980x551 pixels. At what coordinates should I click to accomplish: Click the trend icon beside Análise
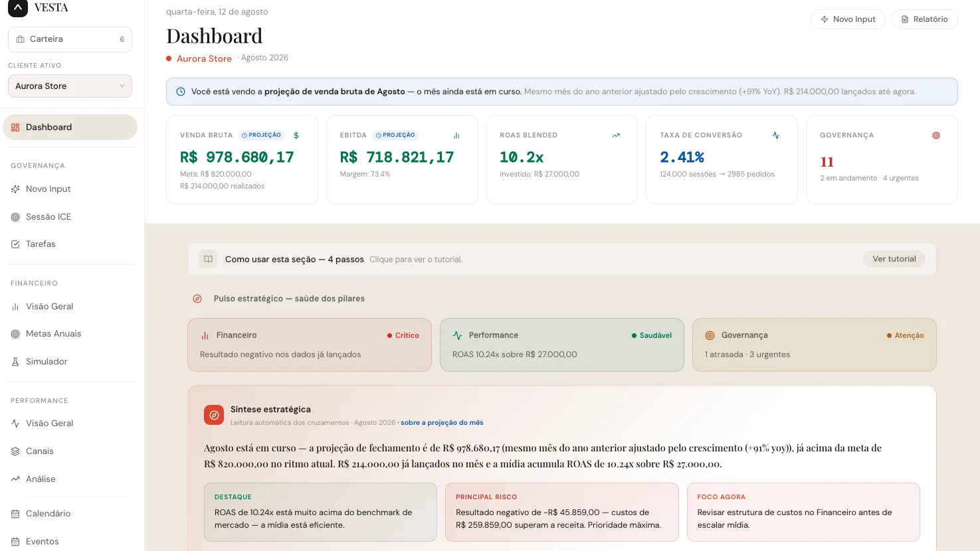click(15, 479)
